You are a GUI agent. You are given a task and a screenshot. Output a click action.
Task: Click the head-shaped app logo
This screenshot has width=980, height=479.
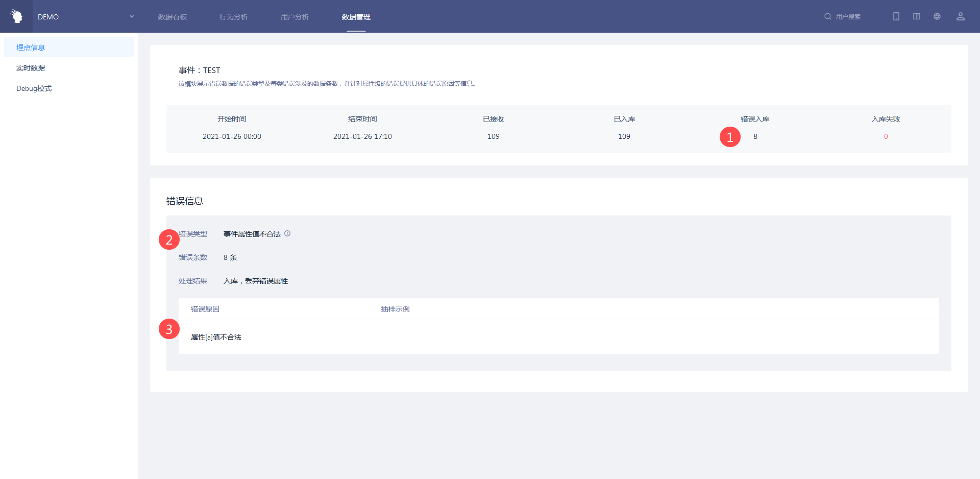click(16, 16)
